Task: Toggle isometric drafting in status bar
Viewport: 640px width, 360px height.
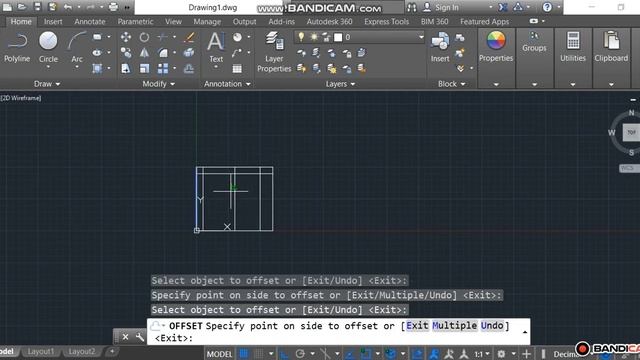Action: pyautogui.click(x=325, y=354)
